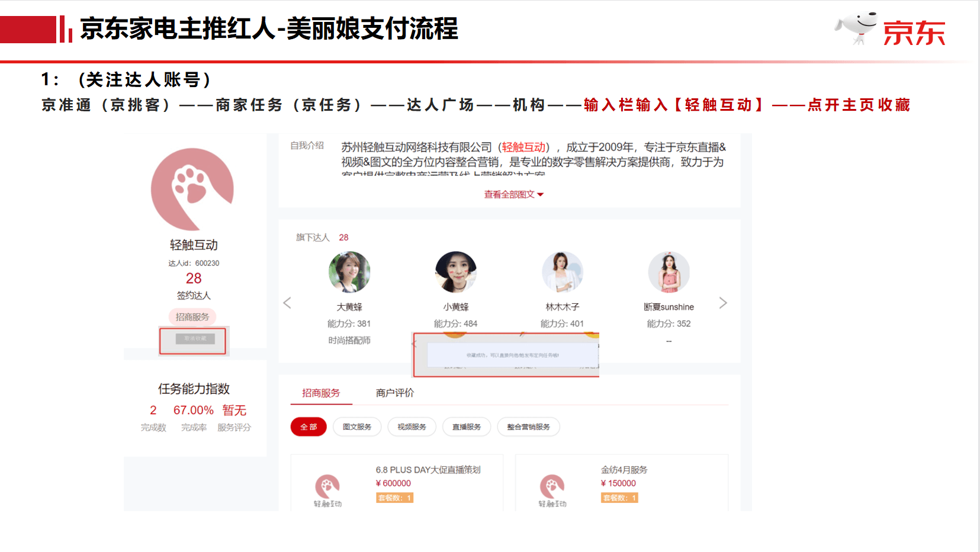Click red 轻触互动 link in introduction

point(524,147)
